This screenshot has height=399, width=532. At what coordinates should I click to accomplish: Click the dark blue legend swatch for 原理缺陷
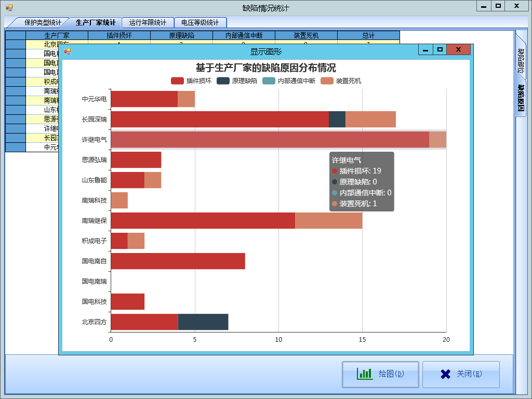coord(222,81)
